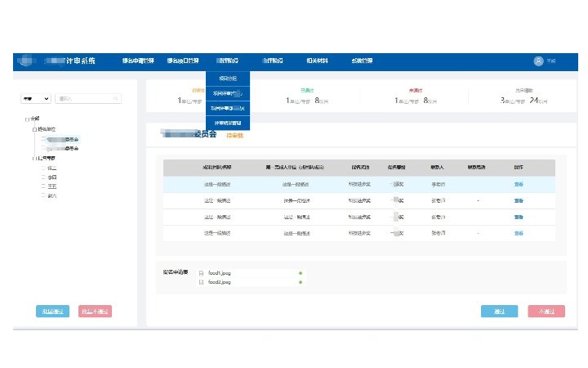Image resolution: width=588 pixels, height=368 pixels.
Task: Click the search magnifier icon in filter box
Action: click(x=115, y=99)
